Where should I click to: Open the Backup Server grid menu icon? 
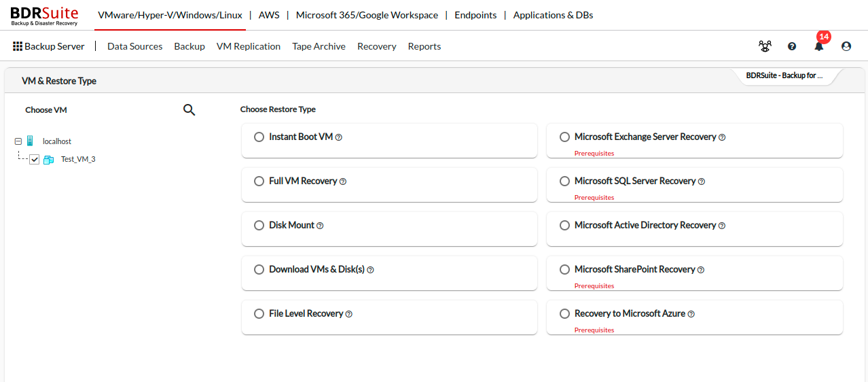tap(18, 46)
